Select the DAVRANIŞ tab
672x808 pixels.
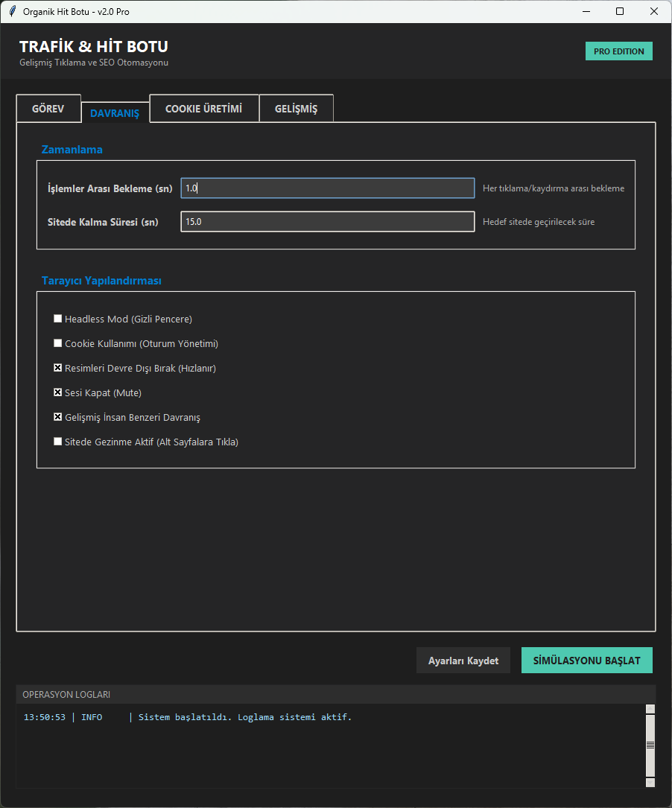pos(115,113)
